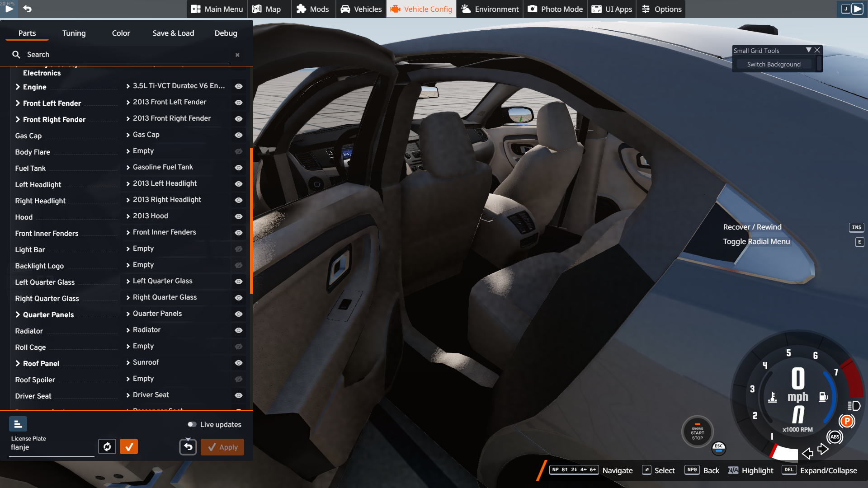Hide the 2013 Front Right Fender

(x=239, y=119)
